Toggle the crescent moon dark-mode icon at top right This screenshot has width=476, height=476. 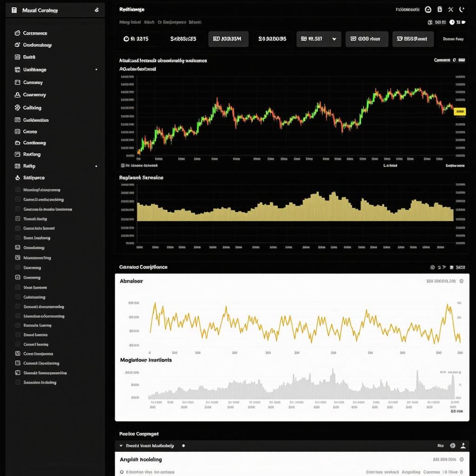coord(462,9)
